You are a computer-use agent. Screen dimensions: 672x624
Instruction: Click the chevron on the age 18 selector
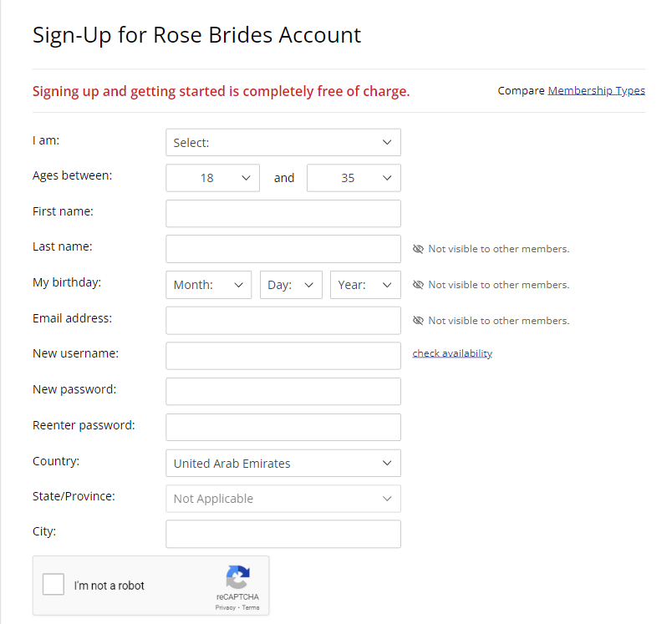point(246,177)
